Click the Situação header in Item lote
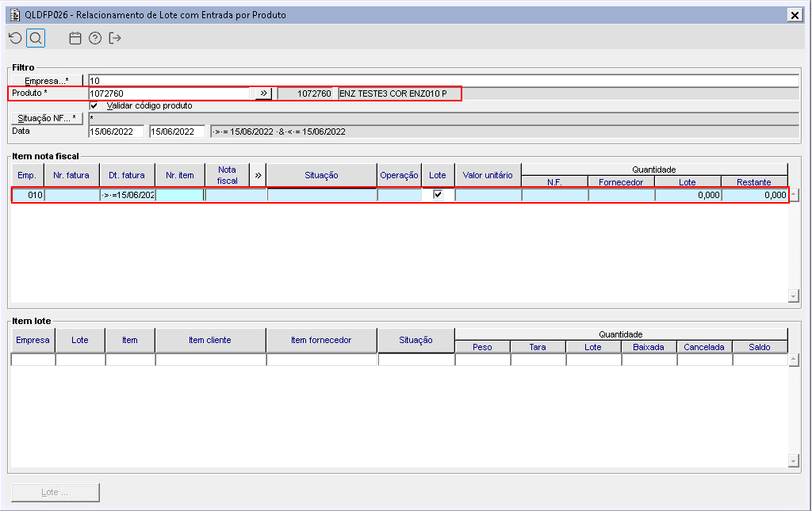 416,341
